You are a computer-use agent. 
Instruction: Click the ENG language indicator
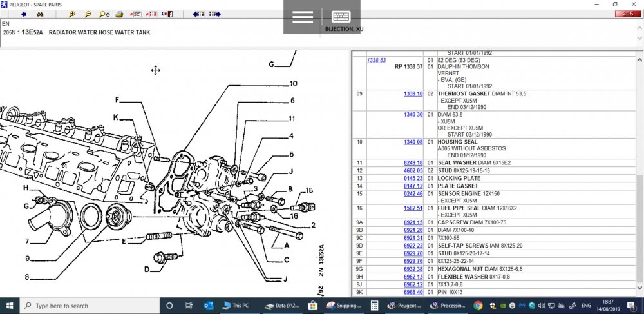586,306
